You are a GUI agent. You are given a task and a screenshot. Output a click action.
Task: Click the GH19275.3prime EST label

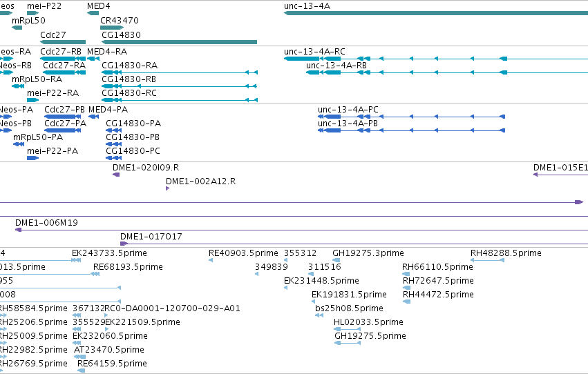click(368, 253)
